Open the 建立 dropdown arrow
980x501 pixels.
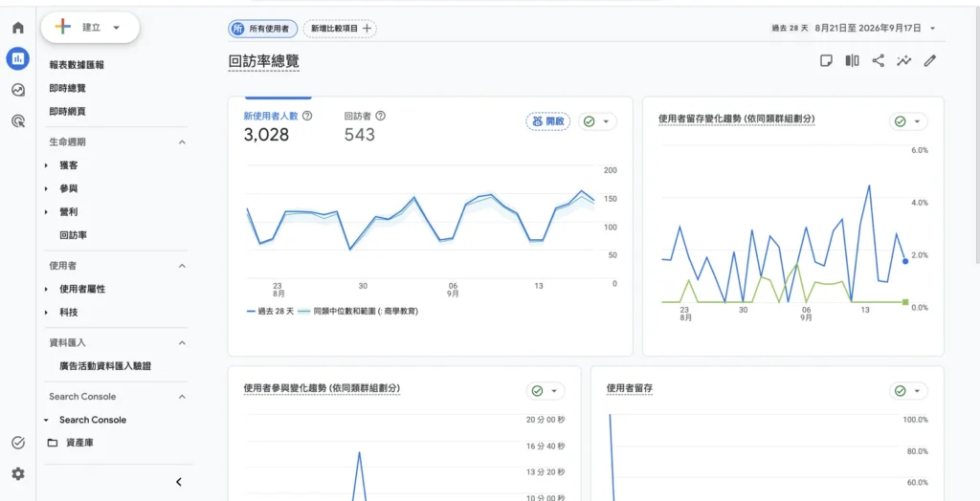(x=116, y=28)
